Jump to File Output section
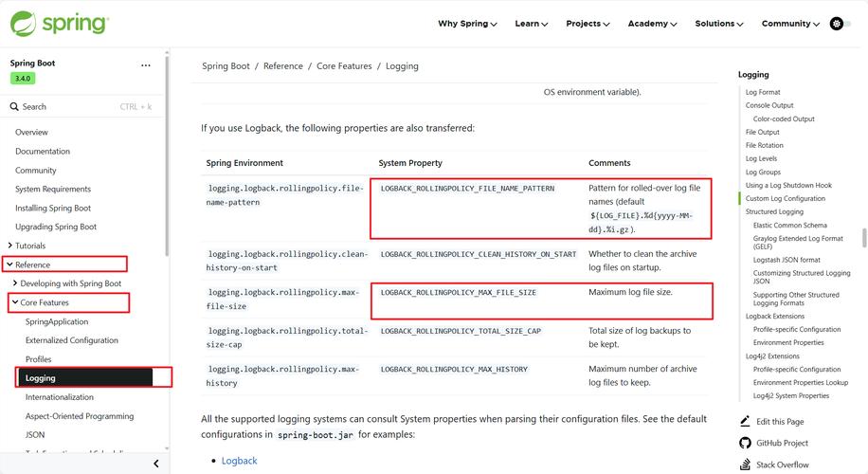 coord(762,132)
